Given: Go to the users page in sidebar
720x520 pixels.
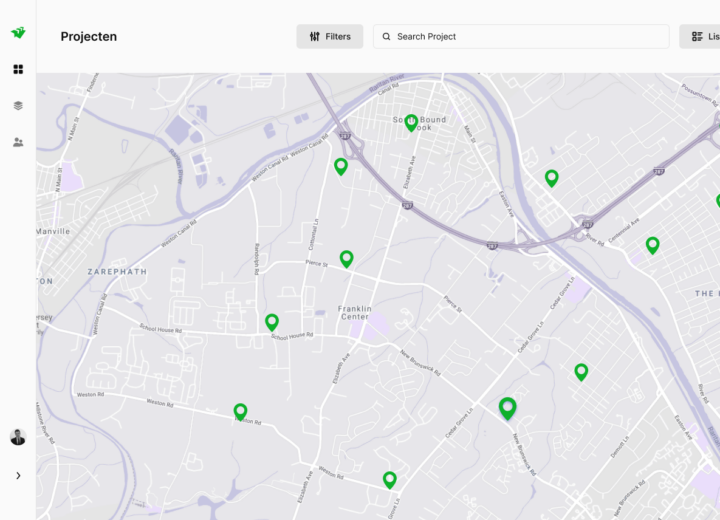Looking at the screenshot, I should (18, 142).
